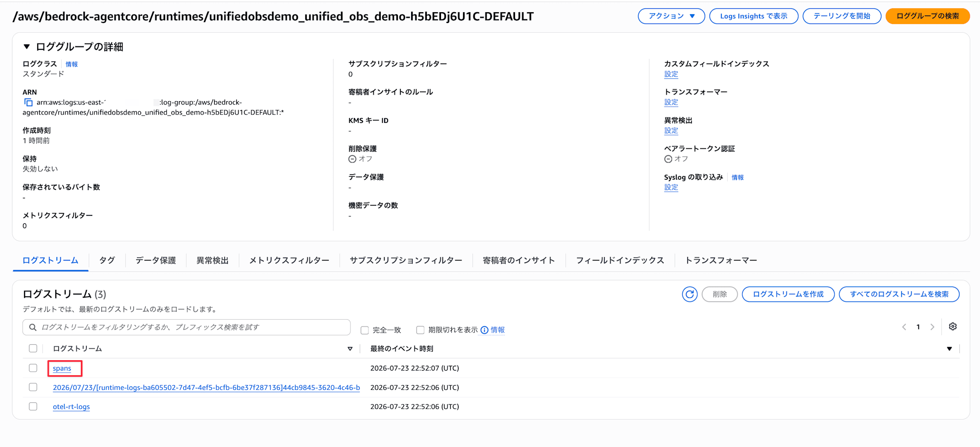Enable the 完全一致 exact match checkbox
The width and height of the screenshot is (980, 447).
(365, 330)
